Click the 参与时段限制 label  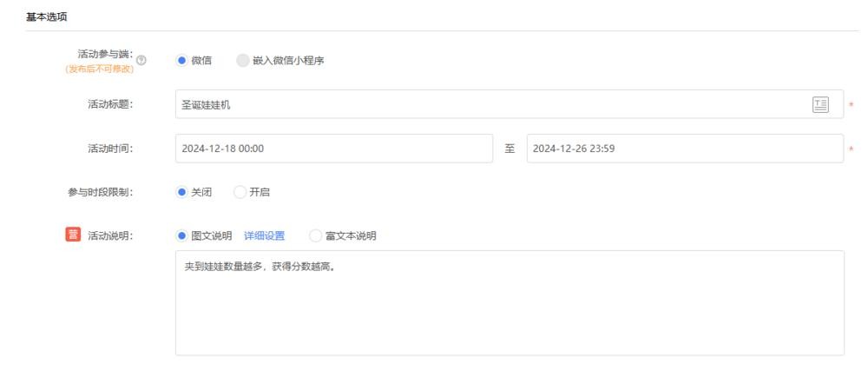(x=101, y=192)
